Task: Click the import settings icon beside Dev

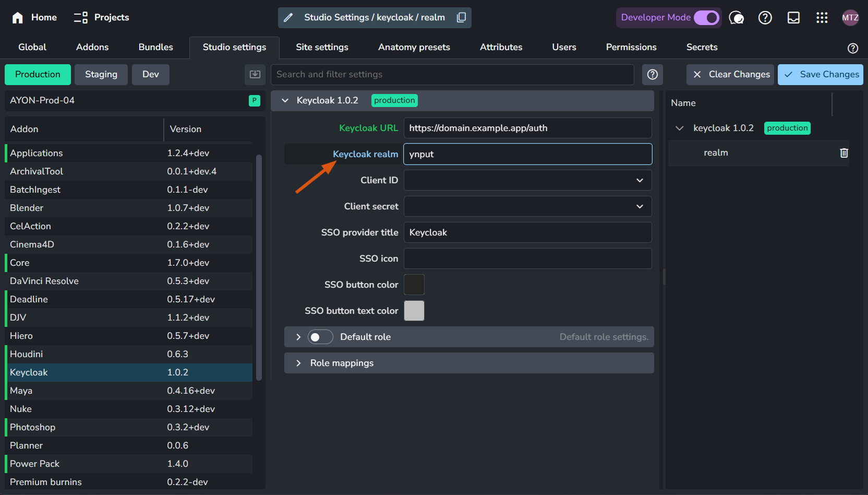Action: (255, 75)
